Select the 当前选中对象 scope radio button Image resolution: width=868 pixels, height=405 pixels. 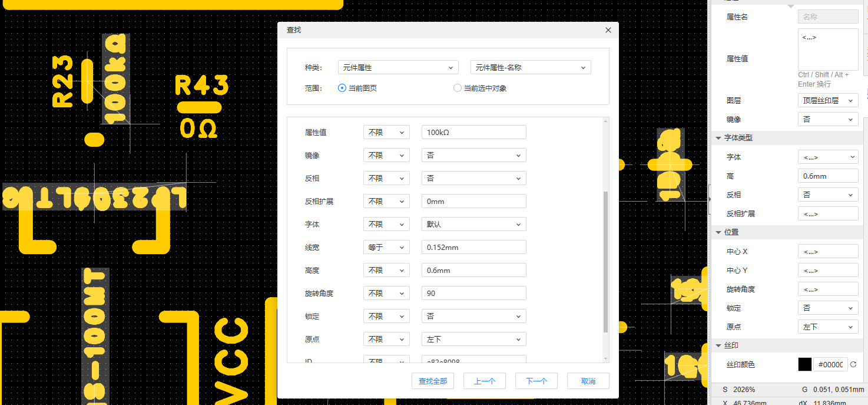coord(458,88)
